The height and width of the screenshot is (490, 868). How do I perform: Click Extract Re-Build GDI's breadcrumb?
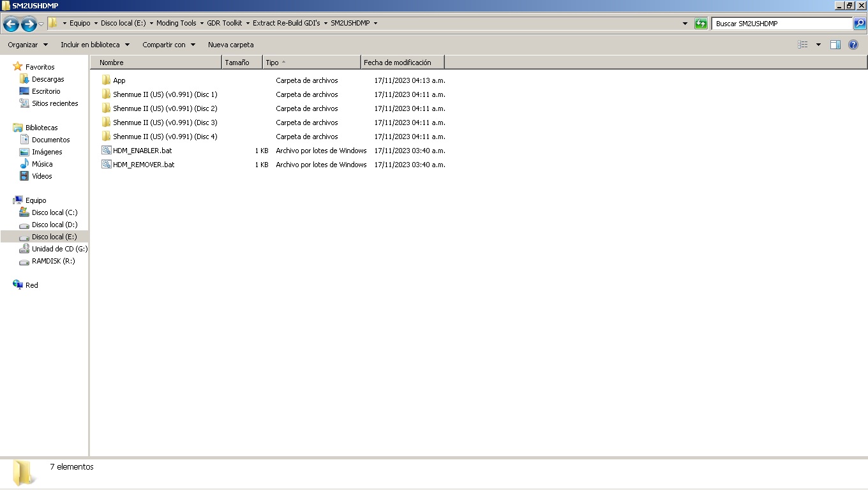click(x=287, y=23)
